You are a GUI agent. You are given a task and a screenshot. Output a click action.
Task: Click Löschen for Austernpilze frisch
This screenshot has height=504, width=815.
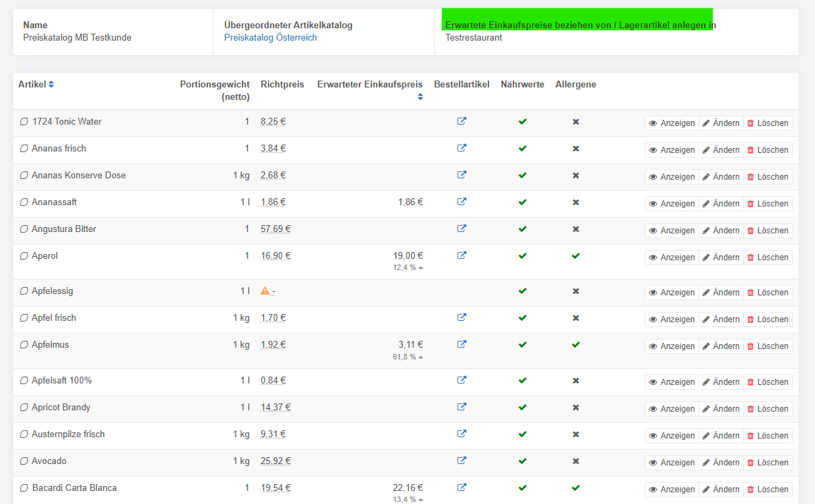point(767,435)
